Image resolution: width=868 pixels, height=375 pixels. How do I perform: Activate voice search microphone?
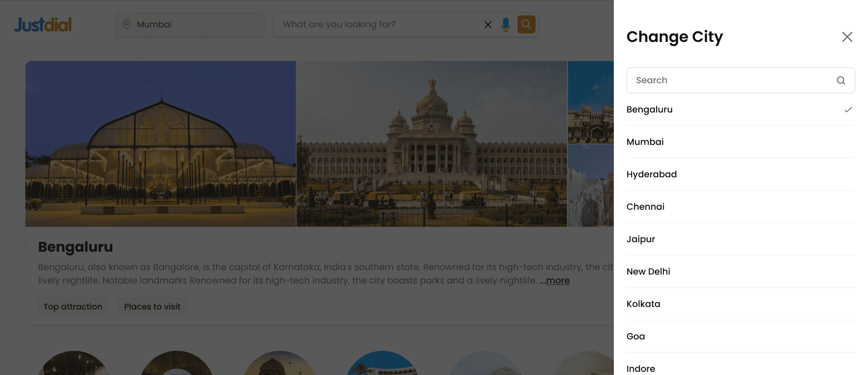pyautogui.click(x=505, y=24)
